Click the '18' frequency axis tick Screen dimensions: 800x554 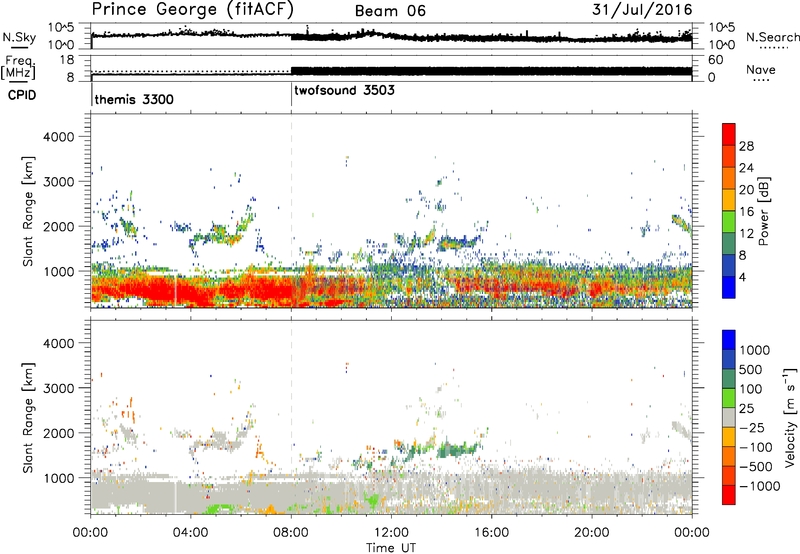tap(66, 60)
